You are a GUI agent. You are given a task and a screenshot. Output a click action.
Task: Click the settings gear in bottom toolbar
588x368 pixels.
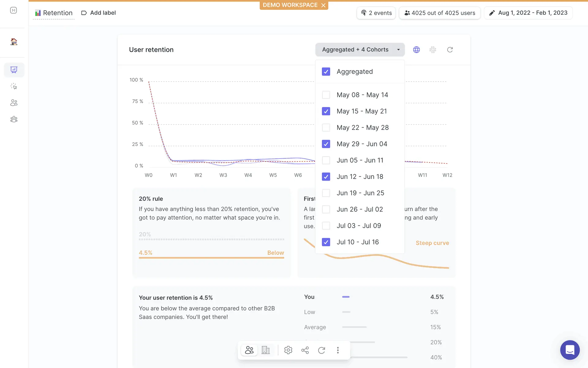[x=288, y=350]
